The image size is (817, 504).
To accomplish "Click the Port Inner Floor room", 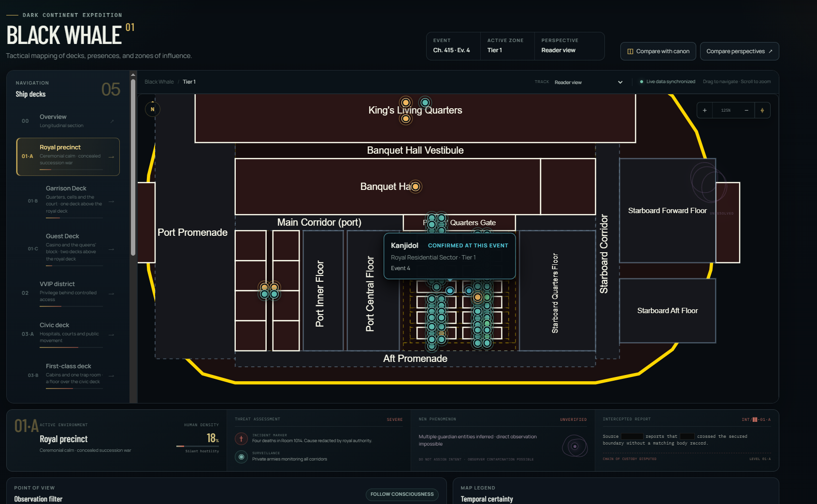I will (x=323, y=290).
